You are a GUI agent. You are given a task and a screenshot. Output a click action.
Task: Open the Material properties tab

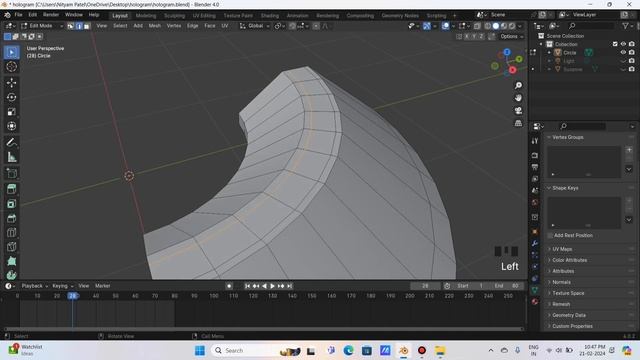[x=535, y=302]
